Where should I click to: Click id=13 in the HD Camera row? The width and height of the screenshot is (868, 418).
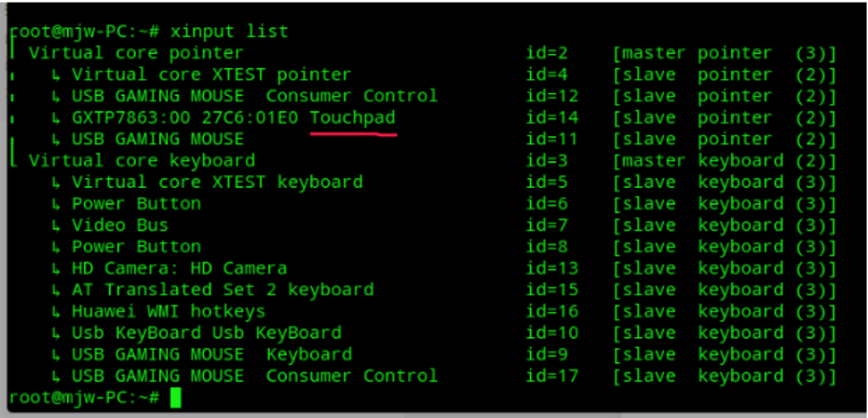click(552, 268)
